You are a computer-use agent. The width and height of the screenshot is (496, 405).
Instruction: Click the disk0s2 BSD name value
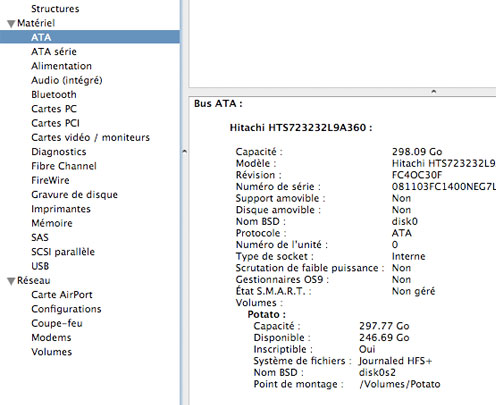pyautogui.click(x=377, y=373)
